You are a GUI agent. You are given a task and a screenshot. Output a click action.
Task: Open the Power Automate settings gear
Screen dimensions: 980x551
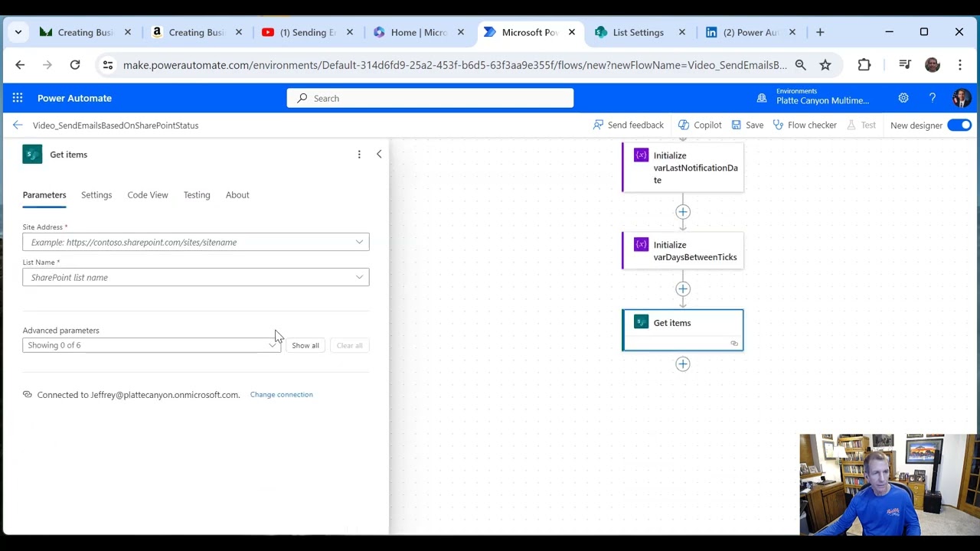point(903,98)
